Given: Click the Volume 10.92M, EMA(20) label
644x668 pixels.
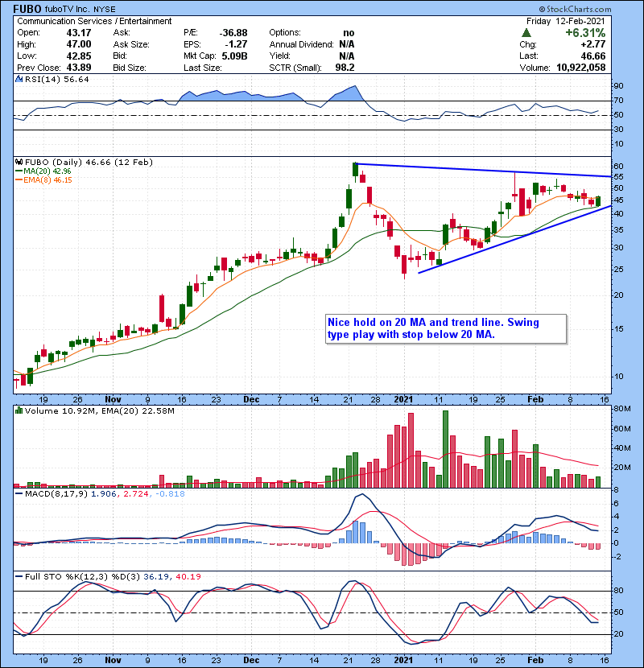Looking at the screenshot, I should (x=99, y=410).
